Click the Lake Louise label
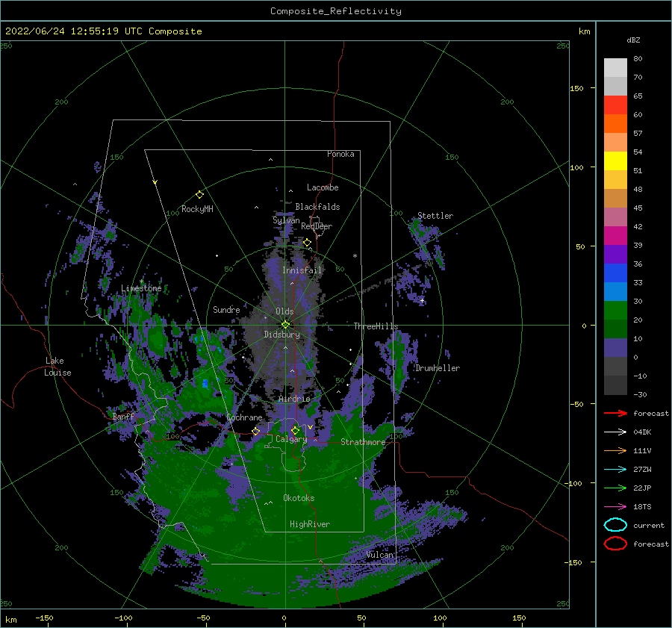672x628 pixels. [x=57, y=367]
